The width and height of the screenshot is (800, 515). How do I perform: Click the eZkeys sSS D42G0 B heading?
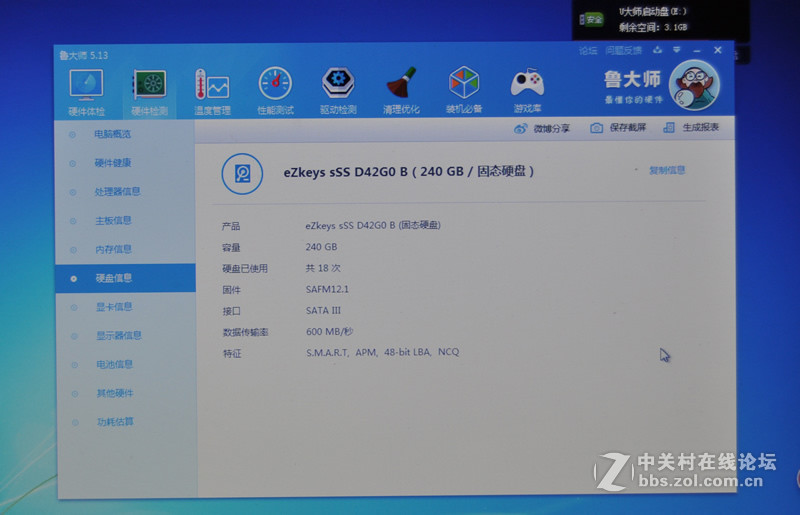[x=409, y=171]
